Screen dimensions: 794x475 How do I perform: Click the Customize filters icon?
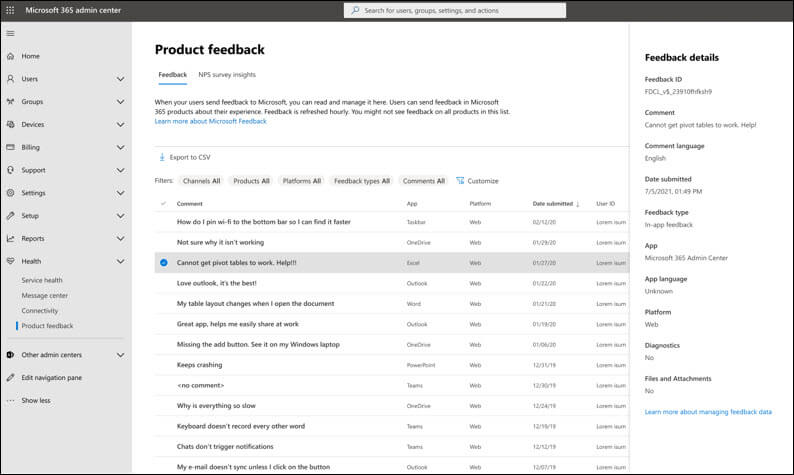[x=460, y=181]
